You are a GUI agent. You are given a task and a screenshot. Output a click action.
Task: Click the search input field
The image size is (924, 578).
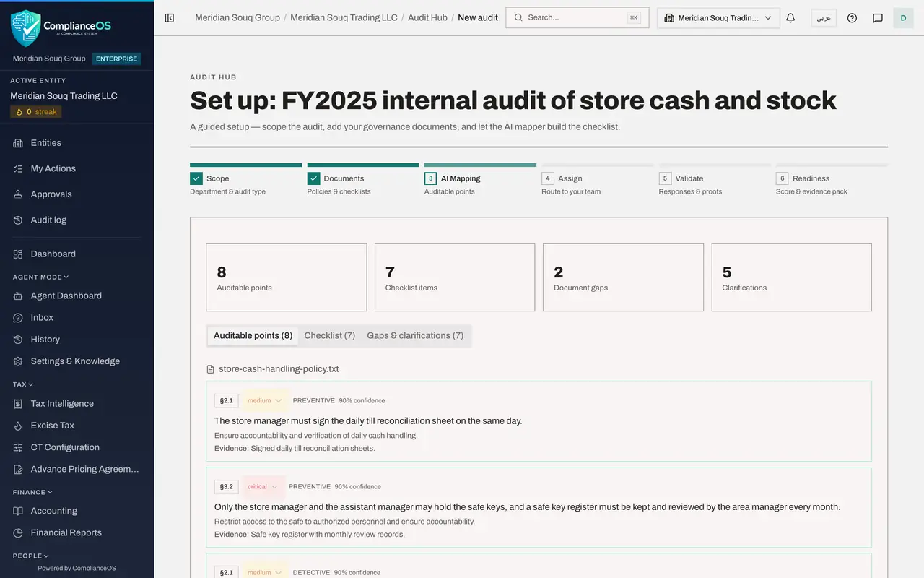click(x=577, y=17)
